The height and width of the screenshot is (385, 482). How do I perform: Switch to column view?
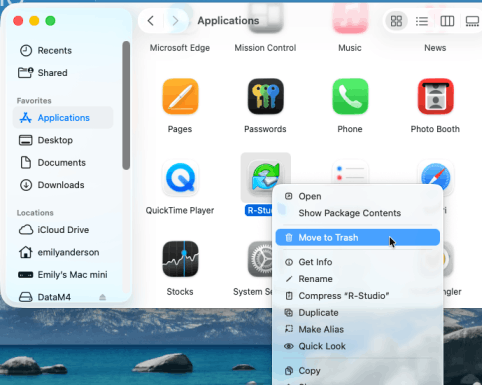[x=447, y=21]
